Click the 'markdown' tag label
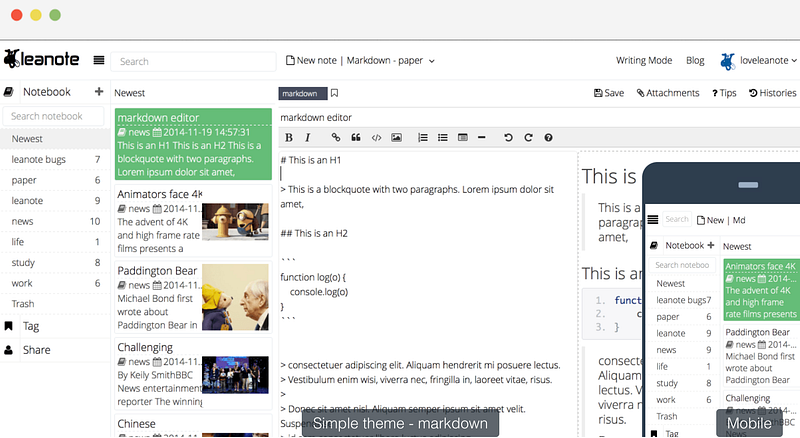Viewport: 800px width, 438px height. point(303,93)
